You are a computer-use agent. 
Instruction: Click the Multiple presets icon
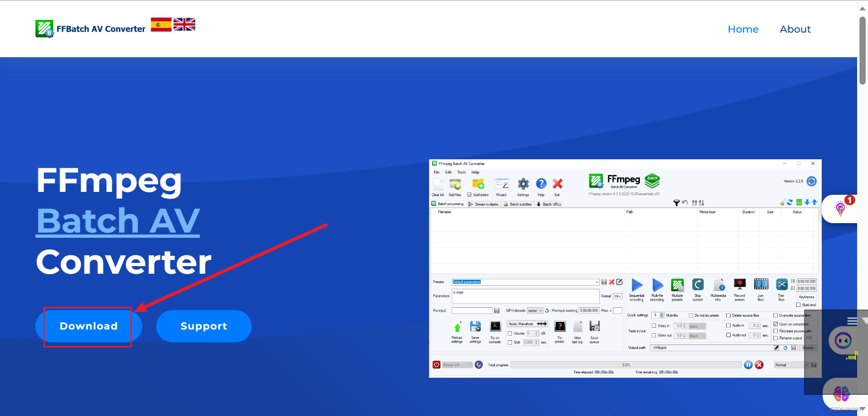677,285
